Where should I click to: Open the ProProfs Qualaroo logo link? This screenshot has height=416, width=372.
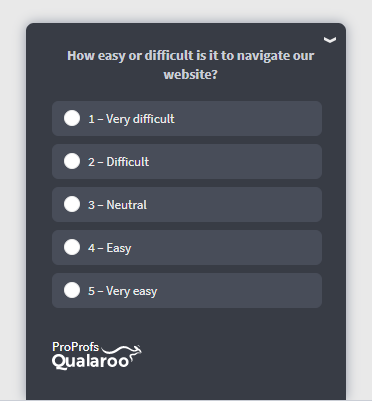pyautogui.click(x=97, y=356)
